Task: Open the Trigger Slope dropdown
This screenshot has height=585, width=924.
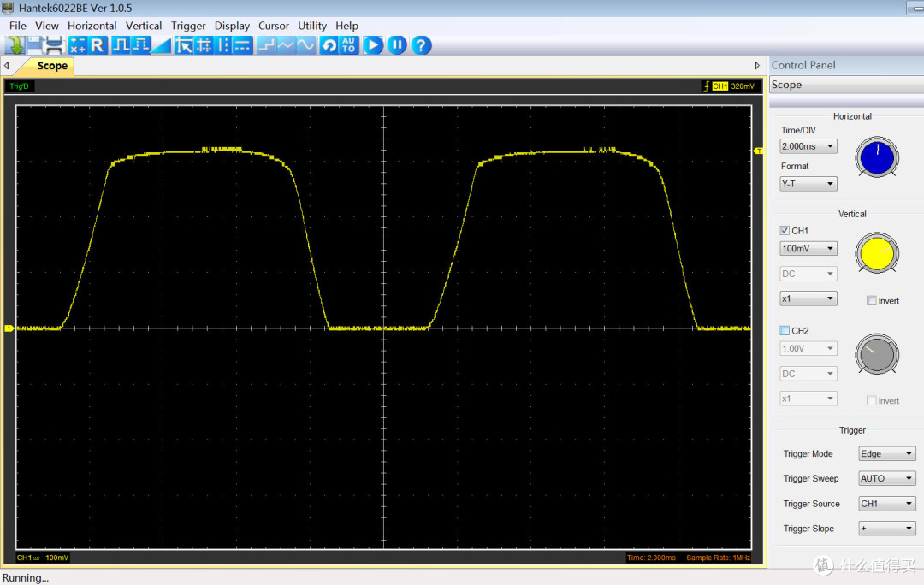Action: [x=887, y=529]
